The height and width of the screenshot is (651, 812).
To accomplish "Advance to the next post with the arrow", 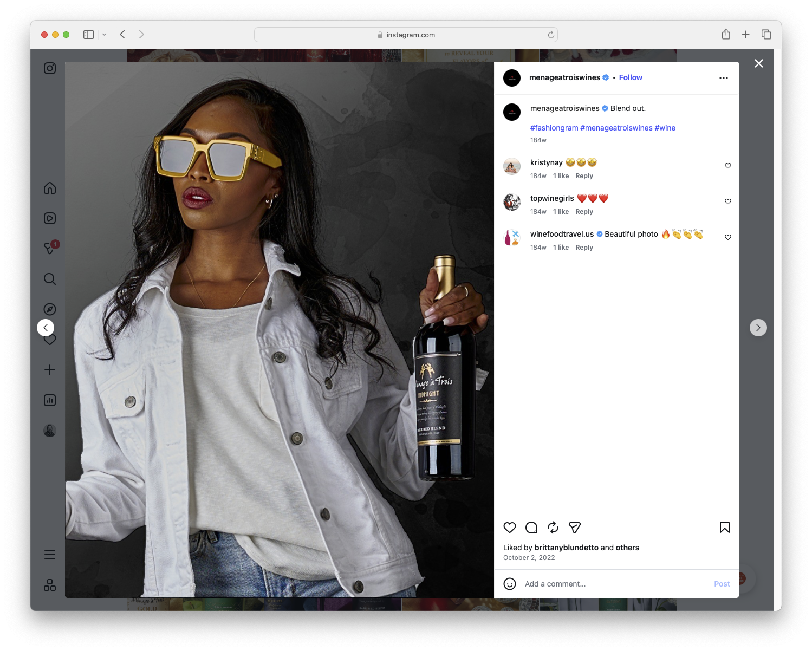I will [758, 328].
